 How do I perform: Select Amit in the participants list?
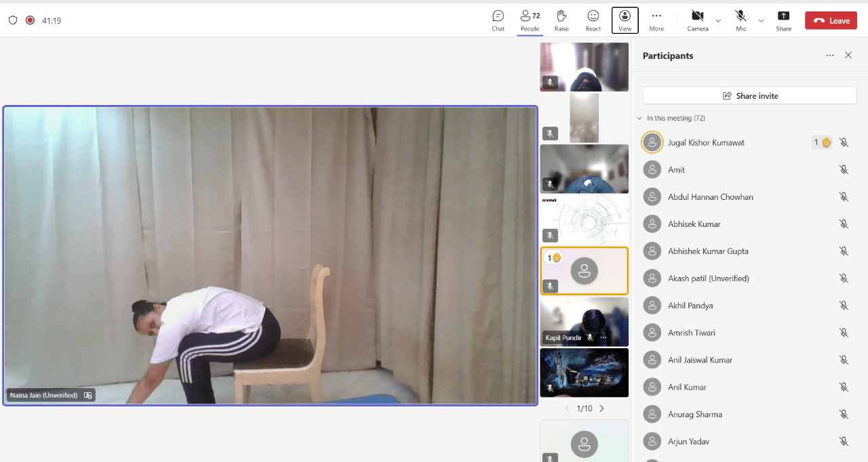[x=676, y=170]
